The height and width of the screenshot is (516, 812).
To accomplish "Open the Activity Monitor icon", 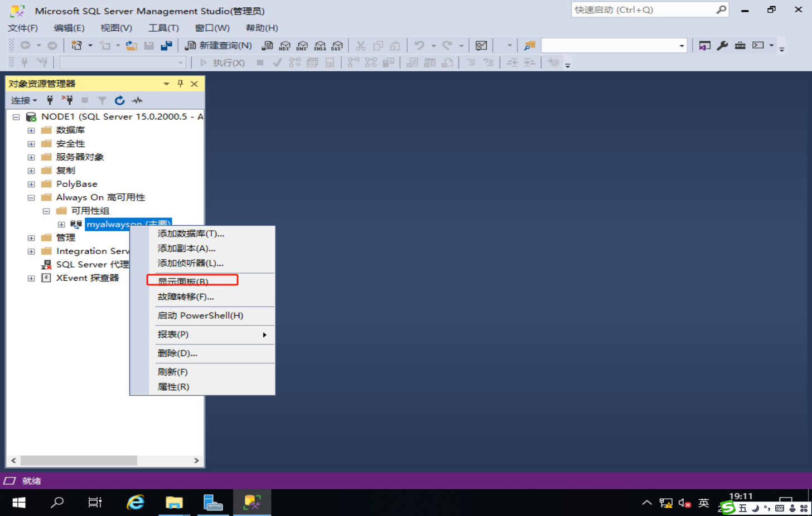I will click(x=481, y=46).
